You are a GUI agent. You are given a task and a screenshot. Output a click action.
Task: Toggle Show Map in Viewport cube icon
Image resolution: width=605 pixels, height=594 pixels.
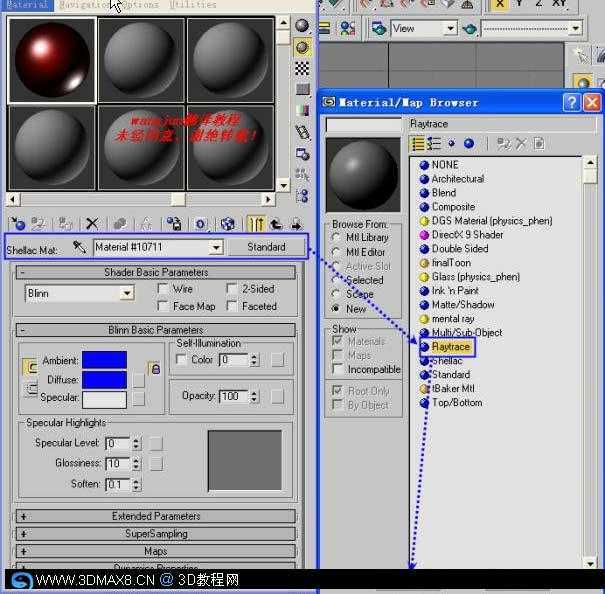point(227,223)
